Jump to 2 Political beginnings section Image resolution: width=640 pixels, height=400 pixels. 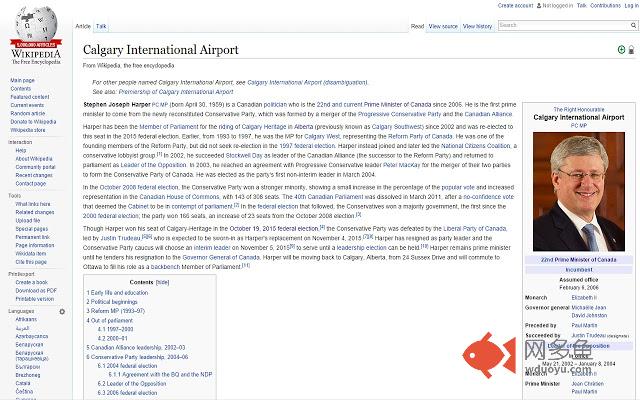pos(112,302)
